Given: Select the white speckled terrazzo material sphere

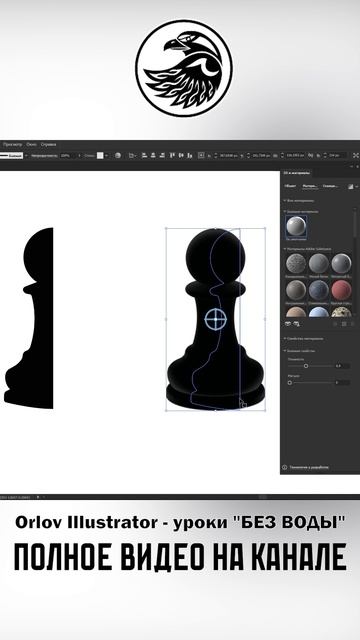Looking at the screenshot, I should click(341, 312).
